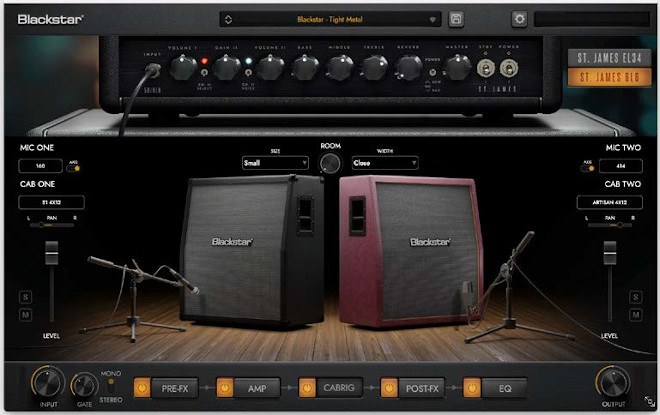Toggle the Mono/Stereo switch
The height and width of the screenshot is (415, 660).
click(x=111, y=383)
